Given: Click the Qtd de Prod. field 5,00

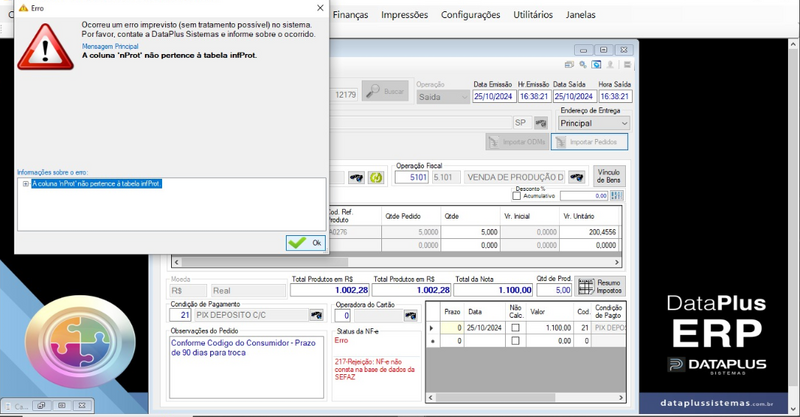Looking at the screenshot, I should pos(554,290).
